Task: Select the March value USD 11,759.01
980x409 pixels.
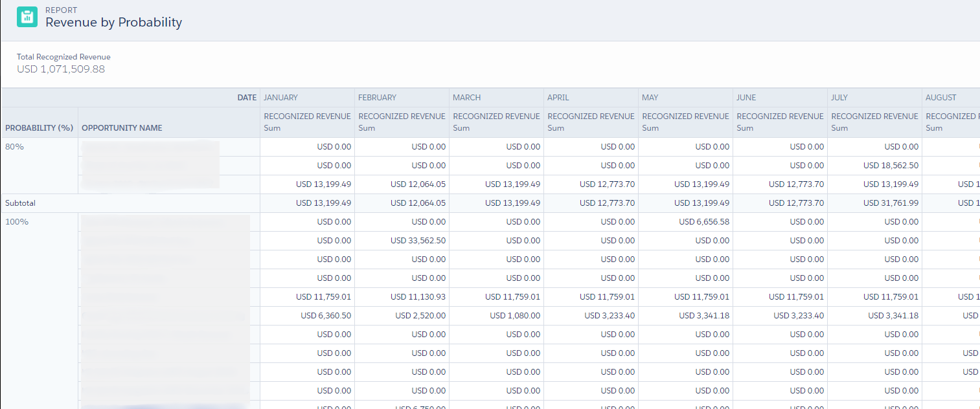Action: (512, 297)
